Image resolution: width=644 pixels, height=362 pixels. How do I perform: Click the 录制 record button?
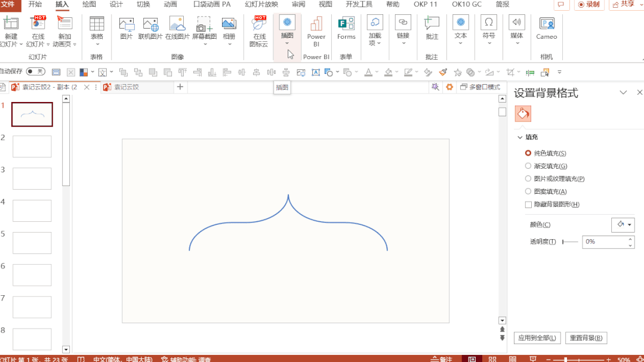coord(589,5)
